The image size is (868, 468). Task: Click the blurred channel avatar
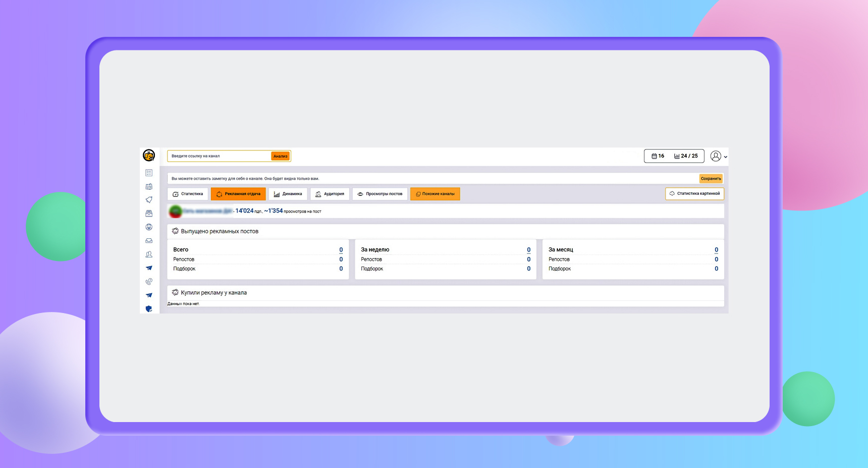(175, 211)
